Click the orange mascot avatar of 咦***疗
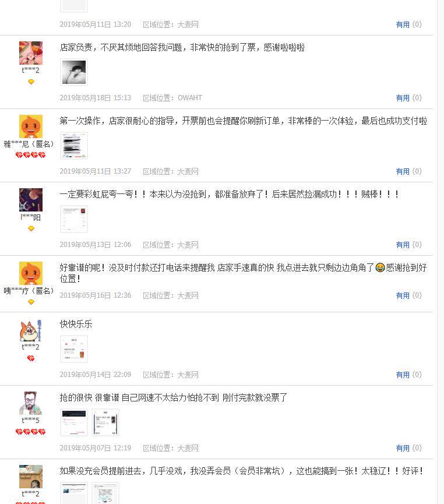Screen dimensions: 444x504 [30, 273]
